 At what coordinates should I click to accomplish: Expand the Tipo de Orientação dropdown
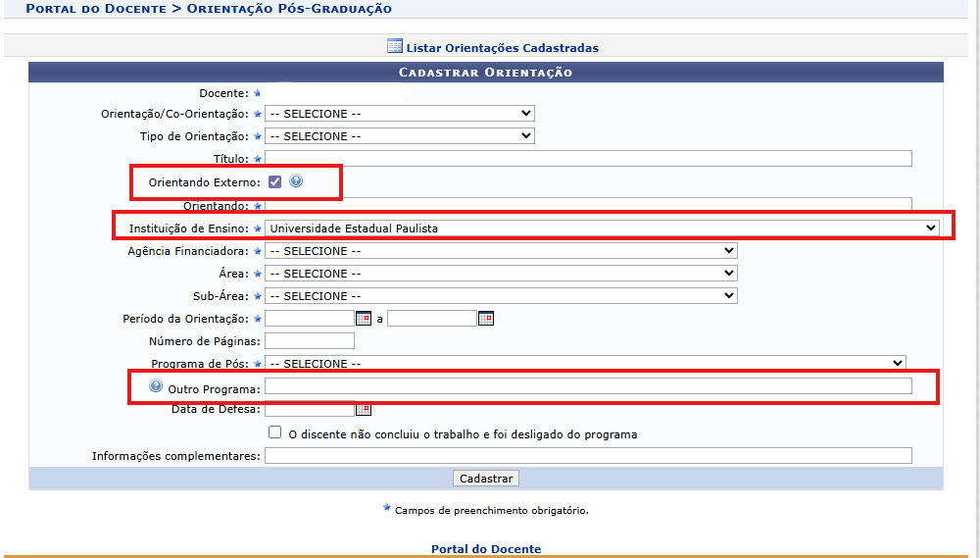pos(400,135)
